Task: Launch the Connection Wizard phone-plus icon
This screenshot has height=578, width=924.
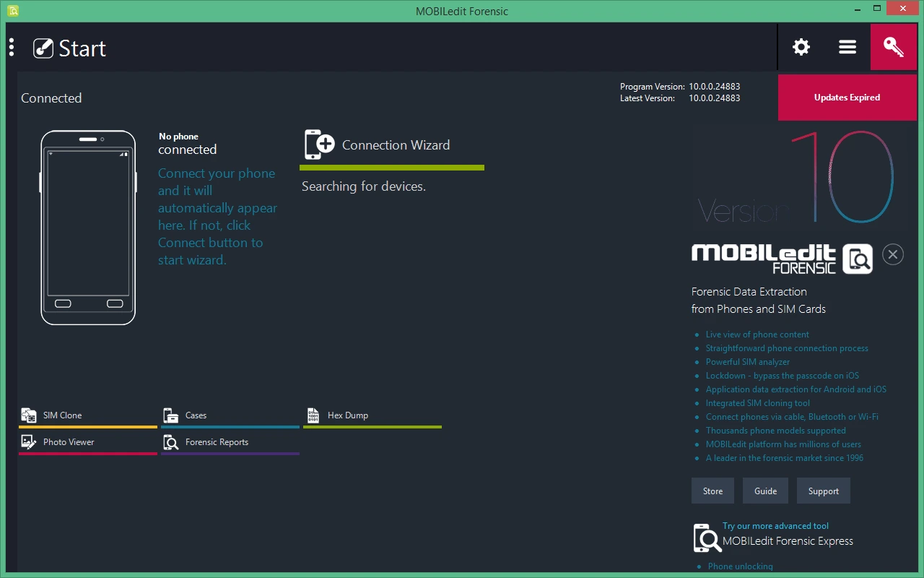Action: [319, 144]
